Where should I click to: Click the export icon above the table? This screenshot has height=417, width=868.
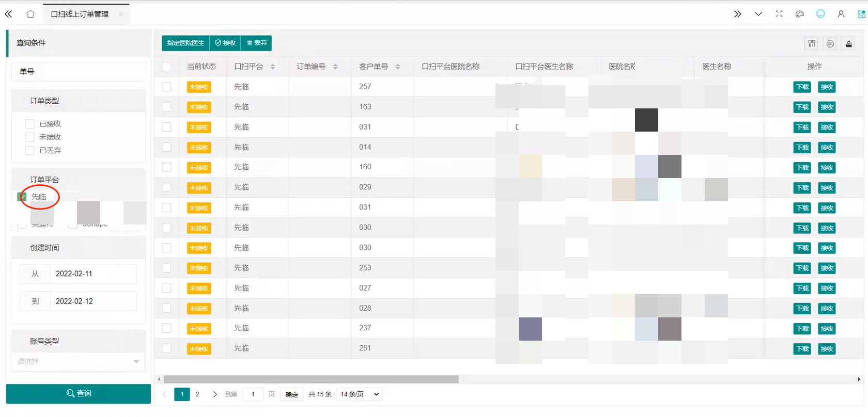click(848, 44)
